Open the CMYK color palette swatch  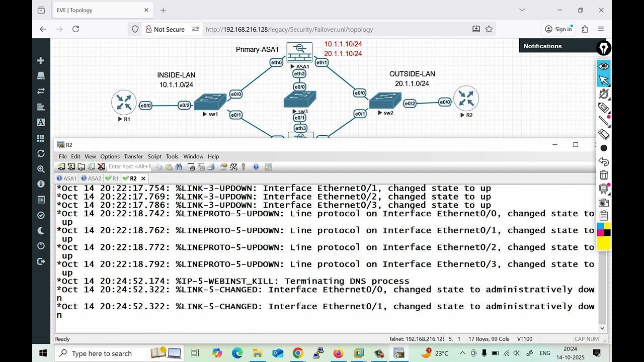pos(604,229)
